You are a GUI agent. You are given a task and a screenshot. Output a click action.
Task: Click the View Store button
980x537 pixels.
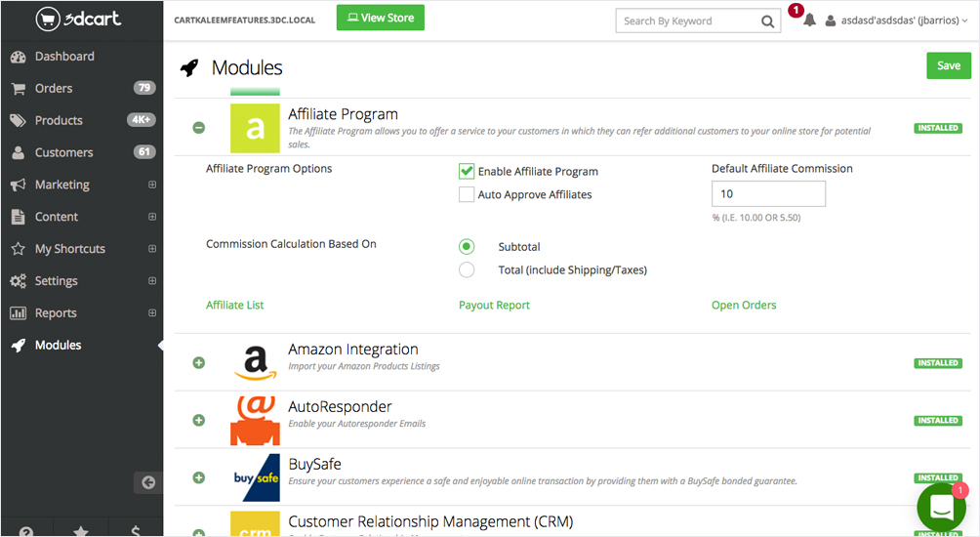pyautogui.click(x=380, y=18)
